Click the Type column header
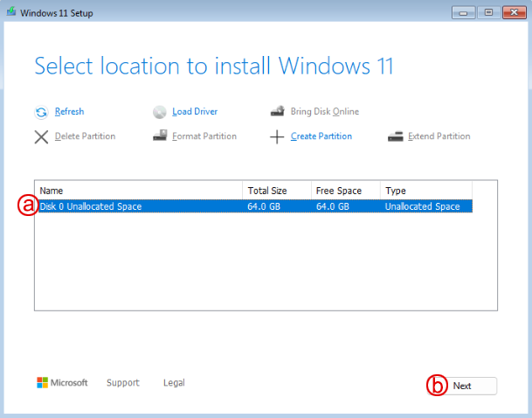The height and width of the screenshot is (418, 532). pos(425,190)
